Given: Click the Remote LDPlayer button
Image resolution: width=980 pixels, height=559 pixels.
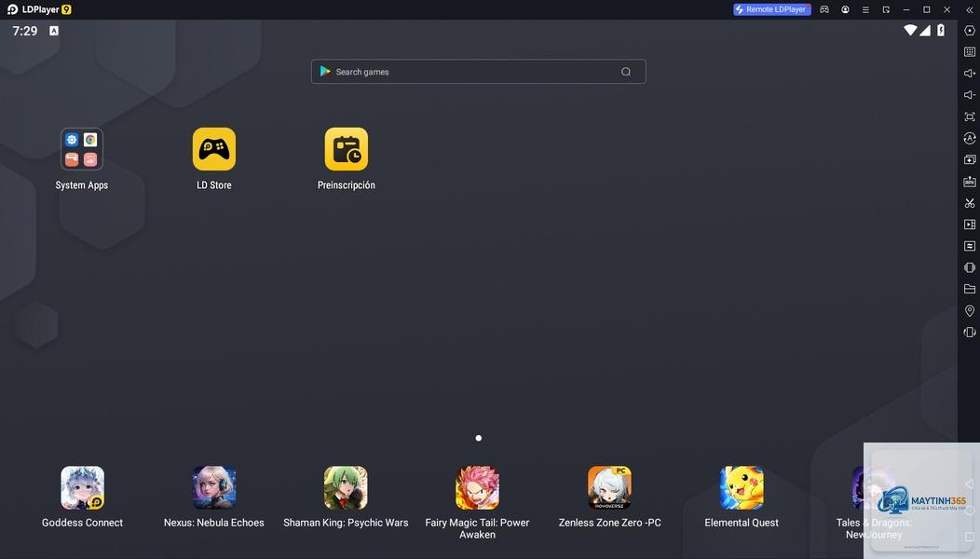Looking at the screenshot, I should (772, 9).
